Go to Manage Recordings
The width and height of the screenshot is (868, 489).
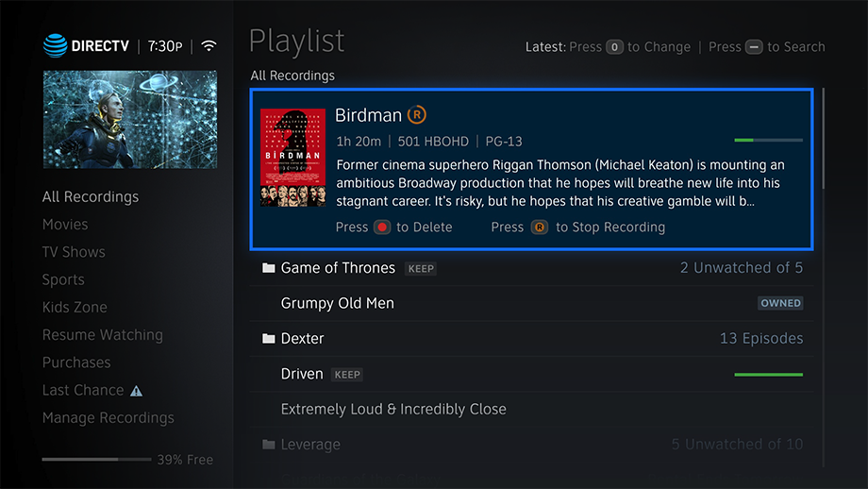tap(108, 418)
